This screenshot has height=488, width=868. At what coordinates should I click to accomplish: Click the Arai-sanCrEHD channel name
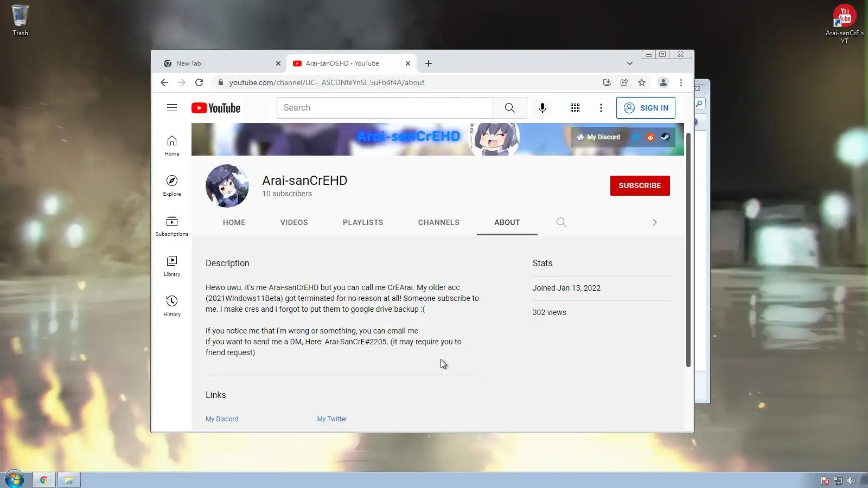pos(305,181)
